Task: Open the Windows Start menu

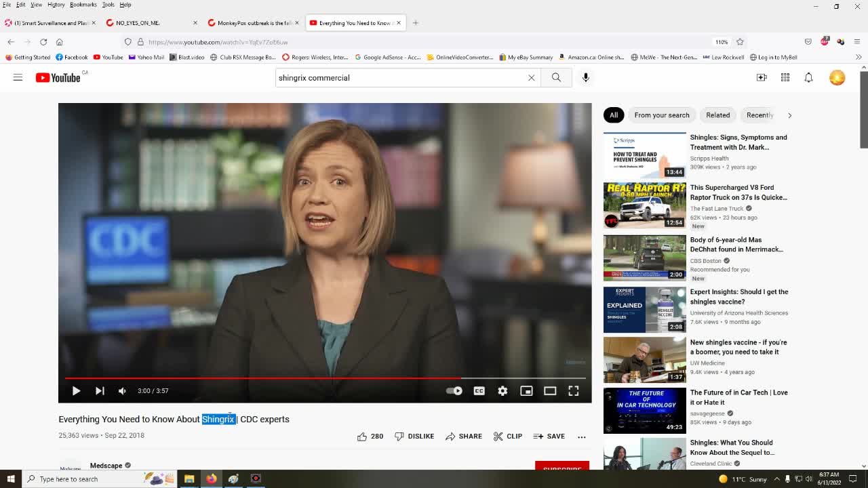Action: coord(10,479)
